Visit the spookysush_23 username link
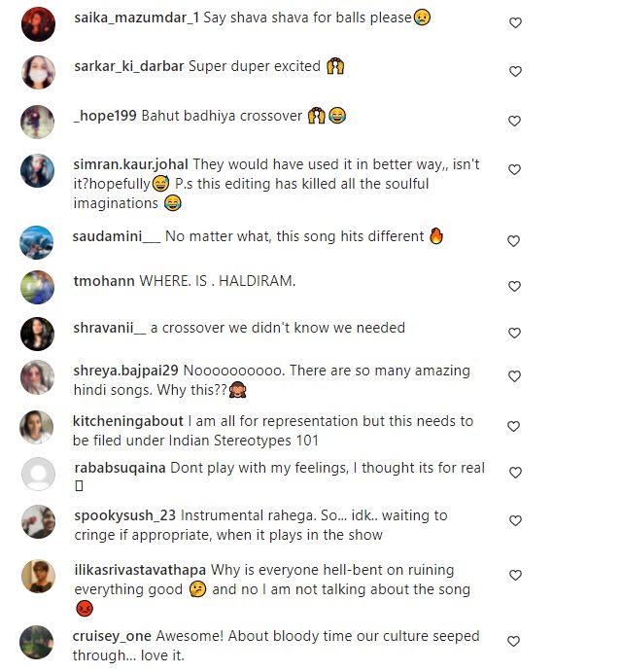Image resolution: width=622 pixels, height=672 pixels. point(125,515)
